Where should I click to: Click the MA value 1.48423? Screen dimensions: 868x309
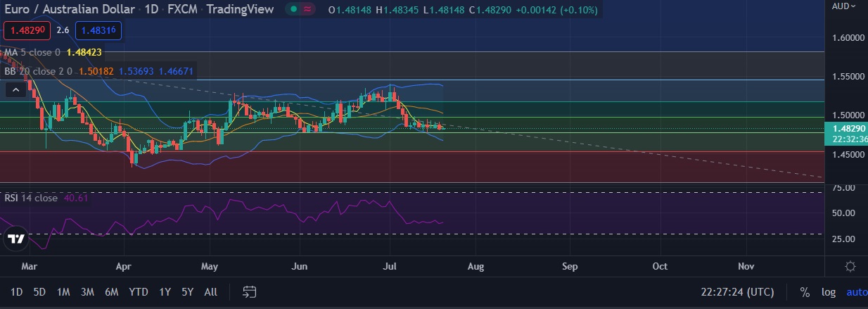(84, 52)
